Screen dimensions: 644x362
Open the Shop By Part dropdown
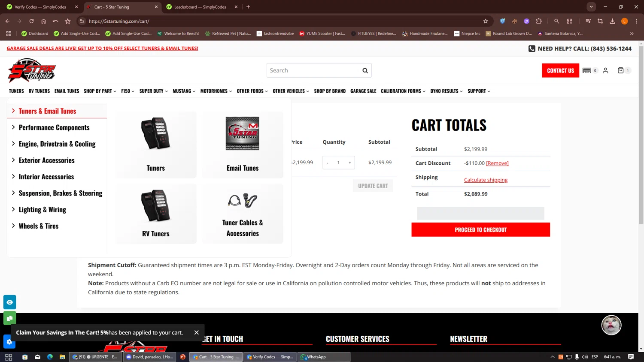[100, 91]
